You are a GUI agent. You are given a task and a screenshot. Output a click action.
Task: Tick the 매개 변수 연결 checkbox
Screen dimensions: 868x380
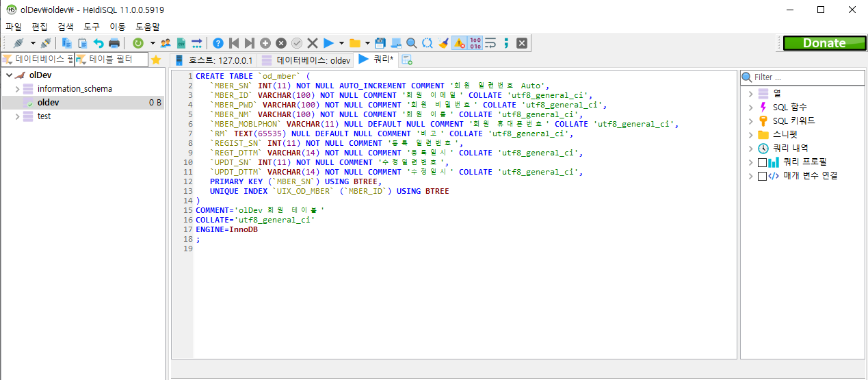762,176
